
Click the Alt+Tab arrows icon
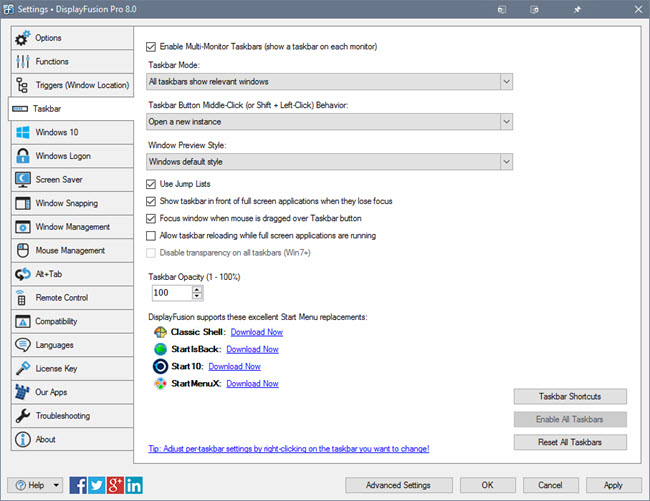click(x=22, y=274)
